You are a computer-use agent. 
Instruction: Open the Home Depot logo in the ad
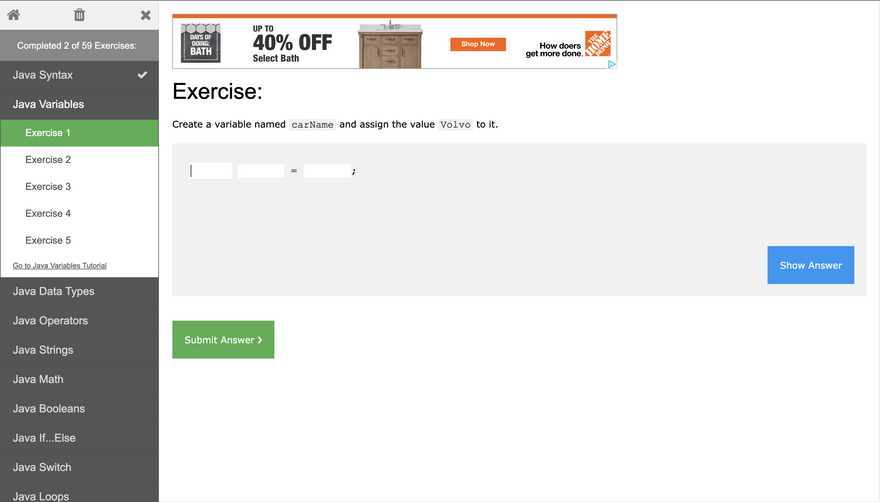(x=598, y=44)
